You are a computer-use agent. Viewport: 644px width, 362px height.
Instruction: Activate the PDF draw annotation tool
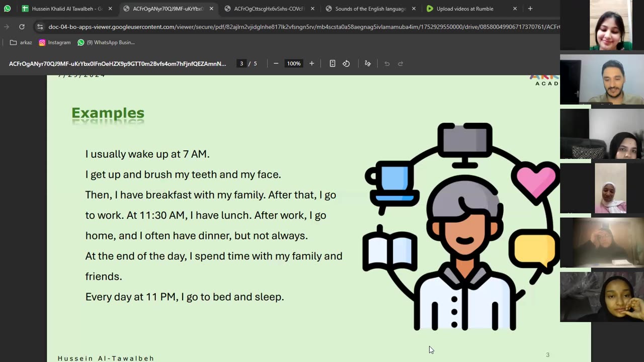[x=368, y=63]
